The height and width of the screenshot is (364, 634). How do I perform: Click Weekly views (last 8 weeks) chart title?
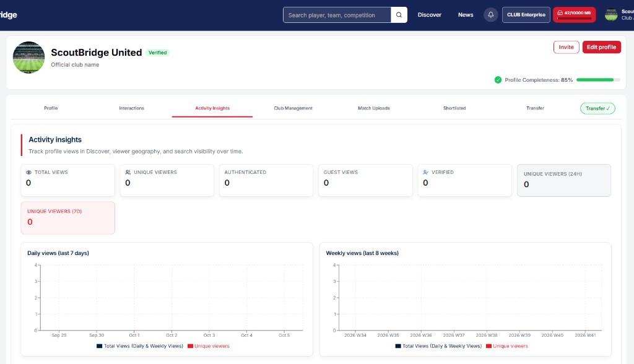click(362, 253)
